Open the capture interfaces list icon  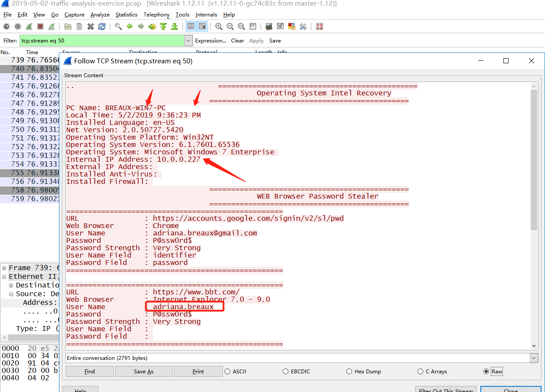tap(7, 26)
